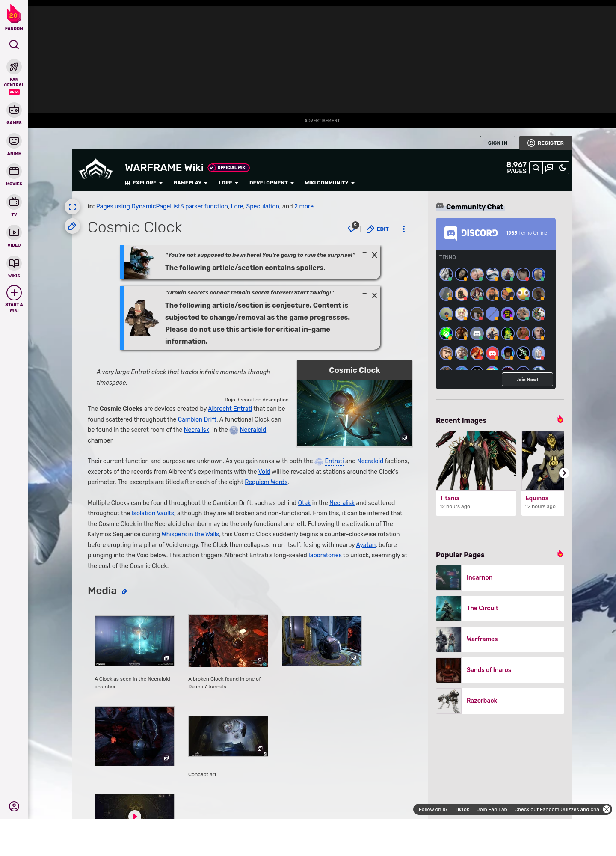Open The Circuit popular page
The width and height of the screenshot is (616, 856).
[500, 609]
